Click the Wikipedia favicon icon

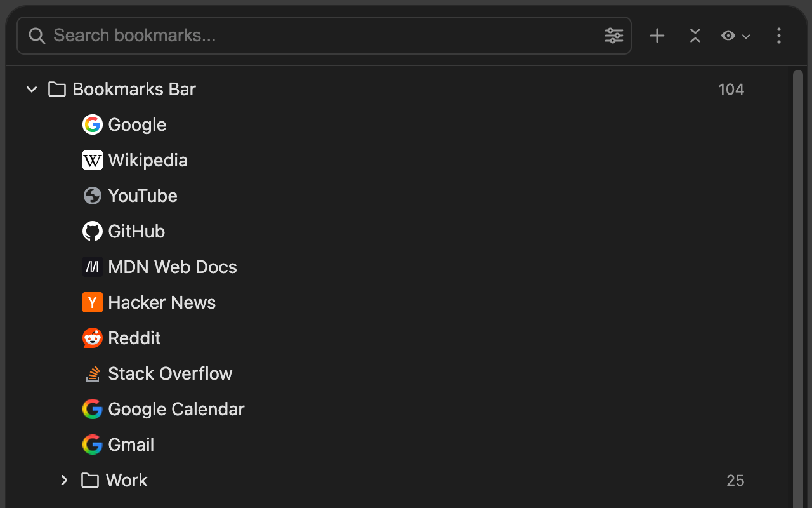(93, 160)
